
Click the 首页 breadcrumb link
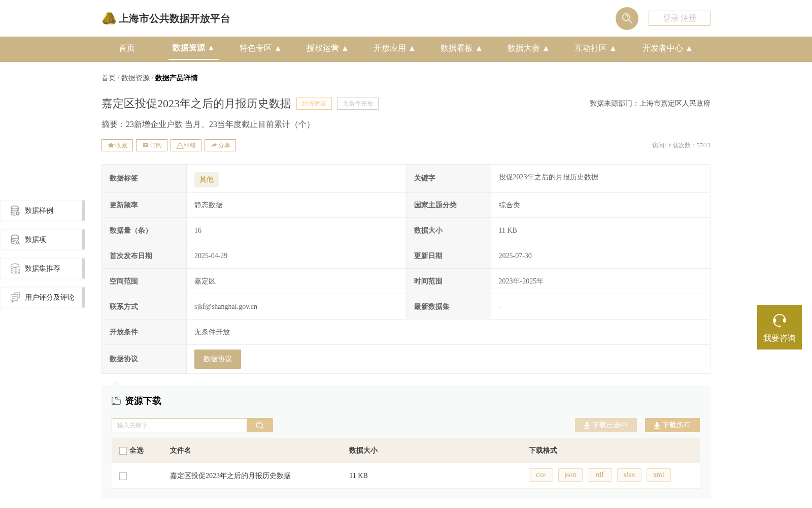(109, 78)
